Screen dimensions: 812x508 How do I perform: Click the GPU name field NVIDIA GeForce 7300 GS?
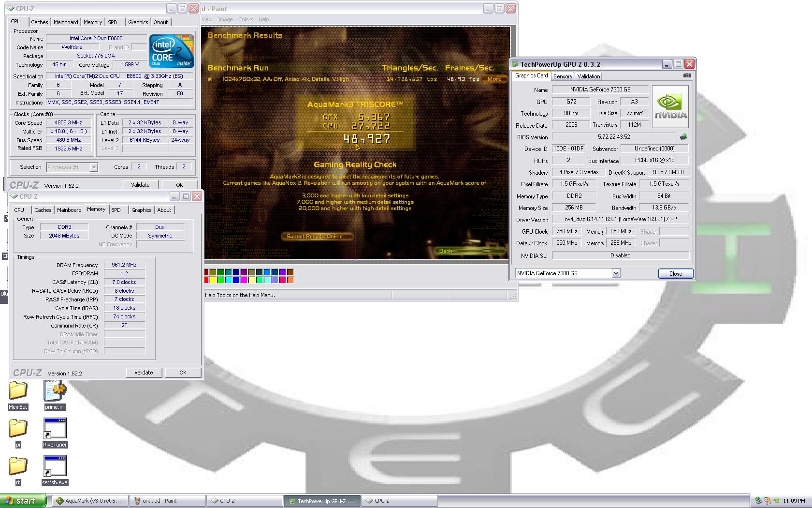coord(599,90)
